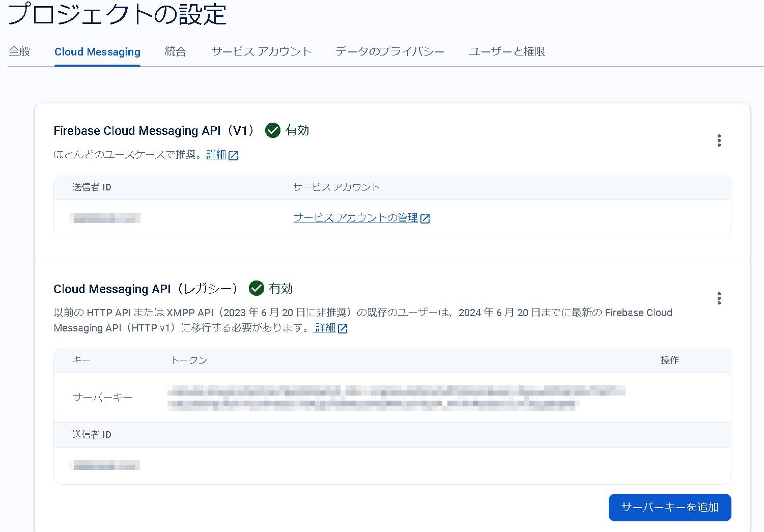Image resolution: width=764 pixels, height=532 pixels.
Task: Open the 詳細 link in the legacy API description
Action: (x=325, y=328)
